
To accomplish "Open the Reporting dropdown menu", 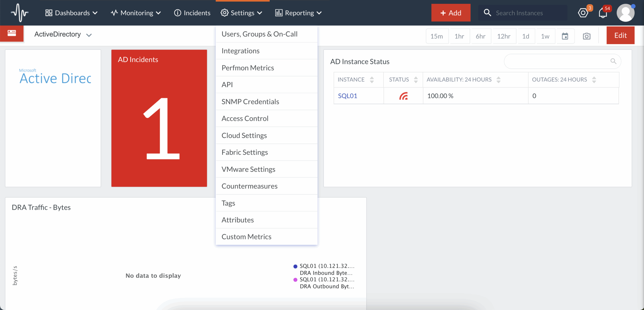I will point(298,13).
